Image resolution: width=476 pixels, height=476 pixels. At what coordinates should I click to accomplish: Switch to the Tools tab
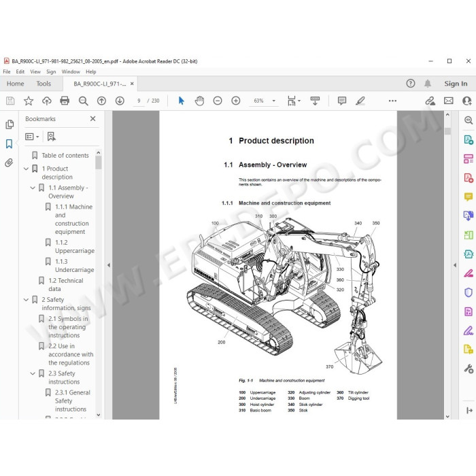click(x=44, y=84)
